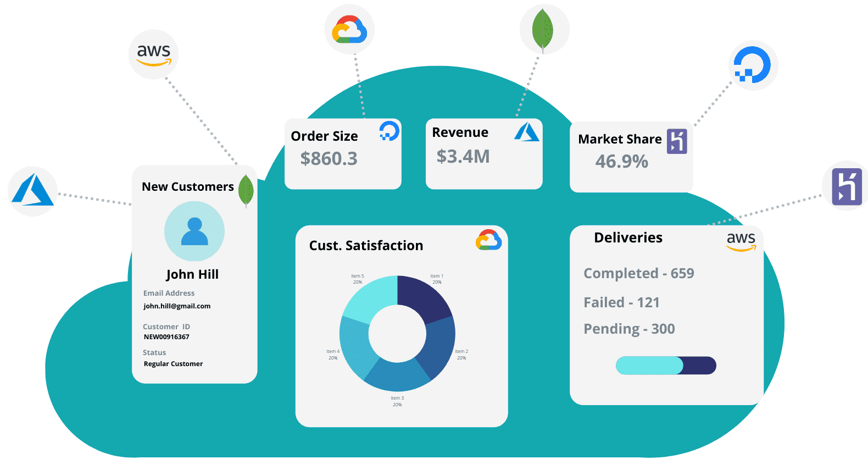Click the Order Size heading
868x470 pixels.
click(x=324, y=136)
